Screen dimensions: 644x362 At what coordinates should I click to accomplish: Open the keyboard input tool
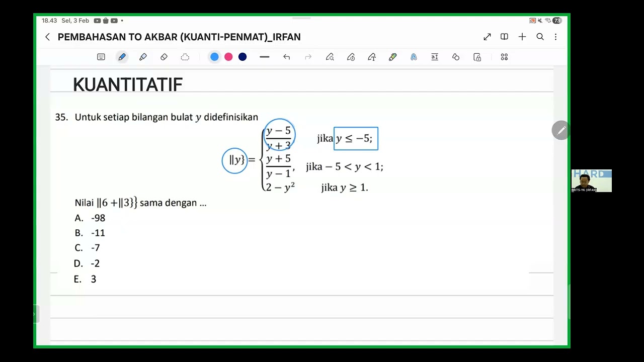click(101, 57)
